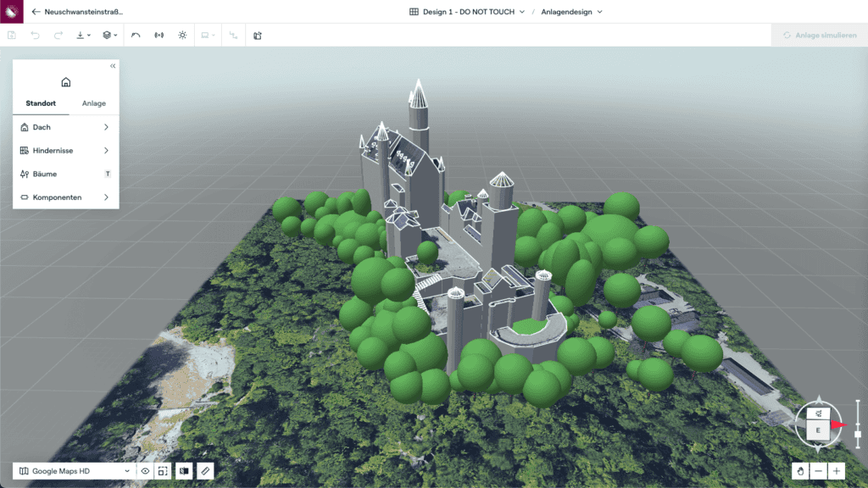Click the split map comparison icon
The width and height of the screenshot is (868, 488).
click(x=184, y=471)
